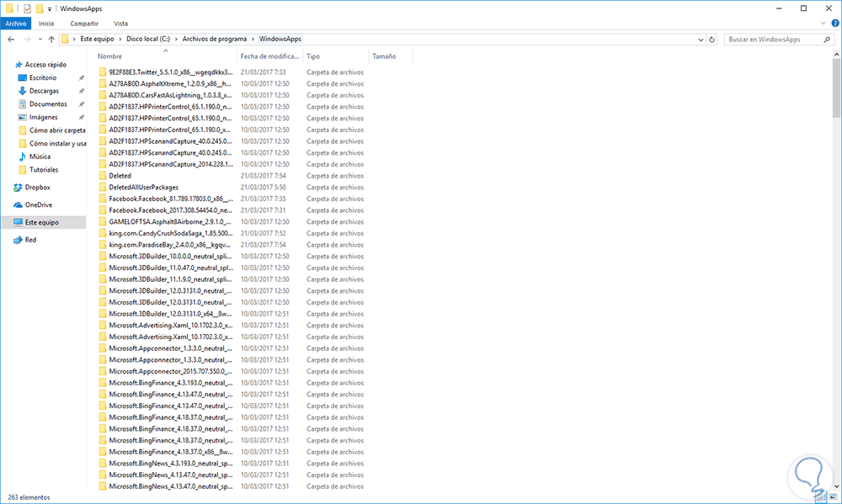Open Imágenes in the sidebar
This screenshot has height=504, width=842.
point(43,117)
